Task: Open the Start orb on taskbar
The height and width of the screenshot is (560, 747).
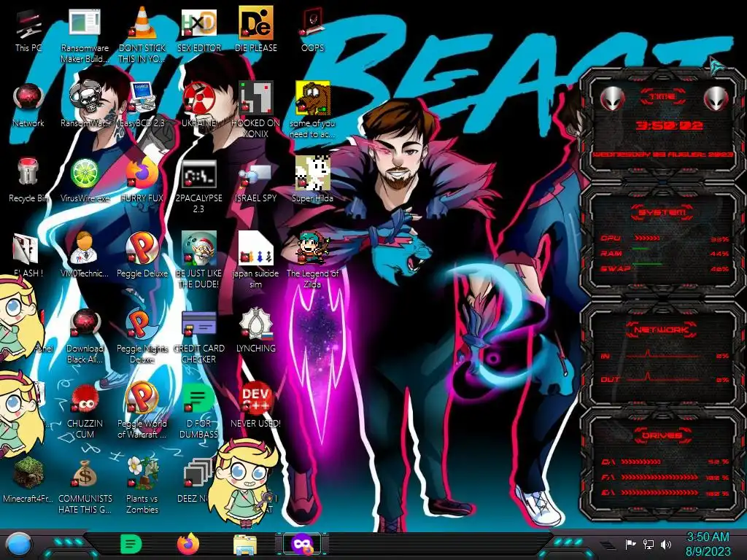Action: click(19, 545)
